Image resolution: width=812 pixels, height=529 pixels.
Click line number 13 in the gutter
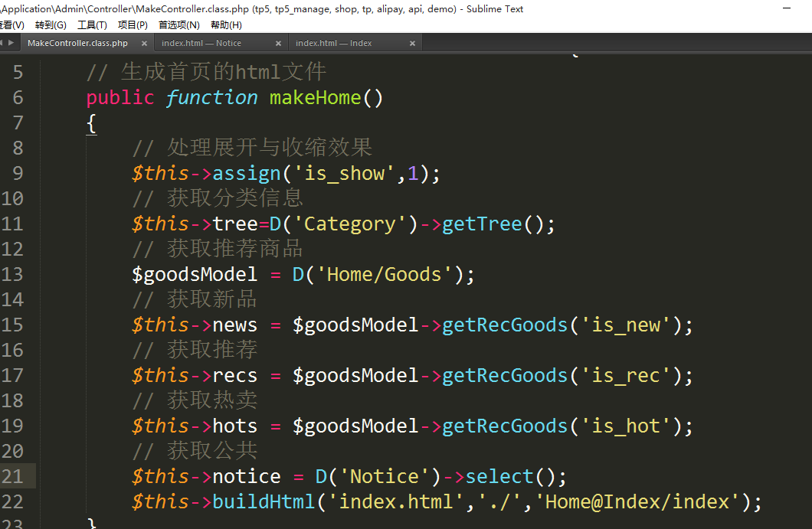pyautogui.click(x=12, y=274)
